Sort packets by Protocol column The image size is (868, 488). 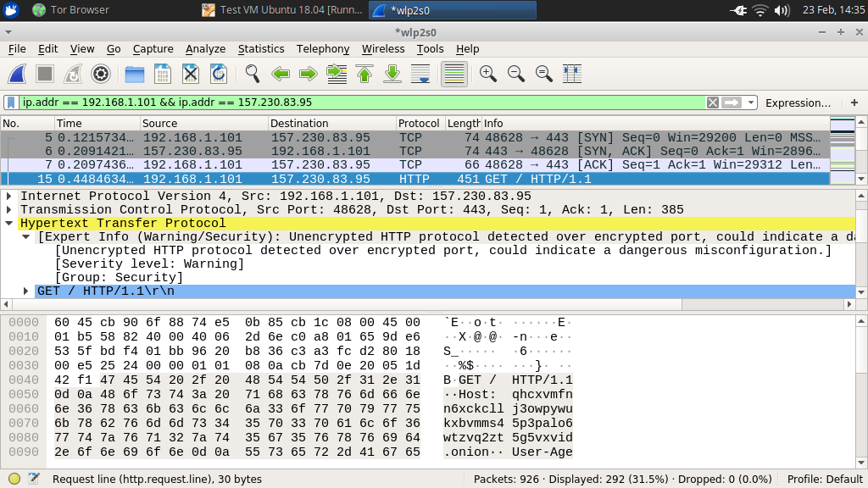420,124
